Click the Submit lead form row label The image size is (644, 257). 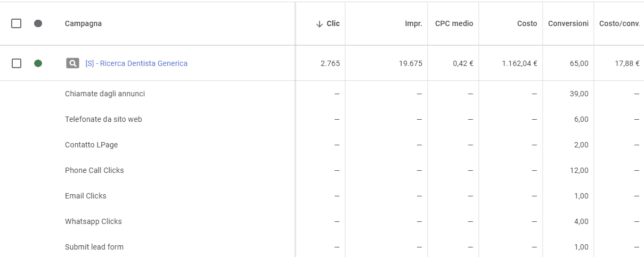[94, 247]
